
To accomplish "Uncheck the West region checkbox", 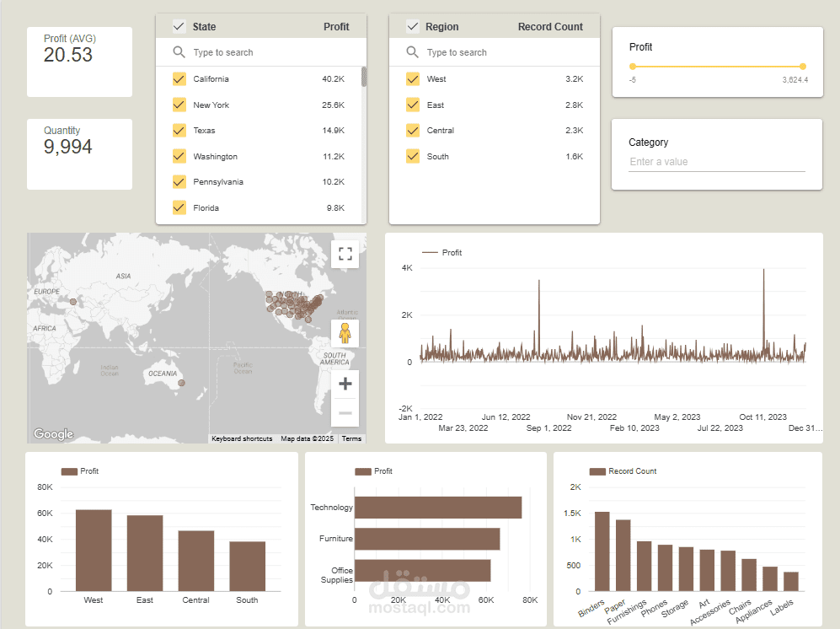I will point(413,78).
